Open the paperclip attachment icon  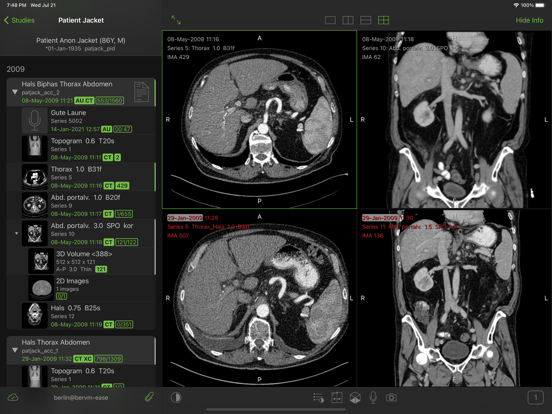click(149, 397)
